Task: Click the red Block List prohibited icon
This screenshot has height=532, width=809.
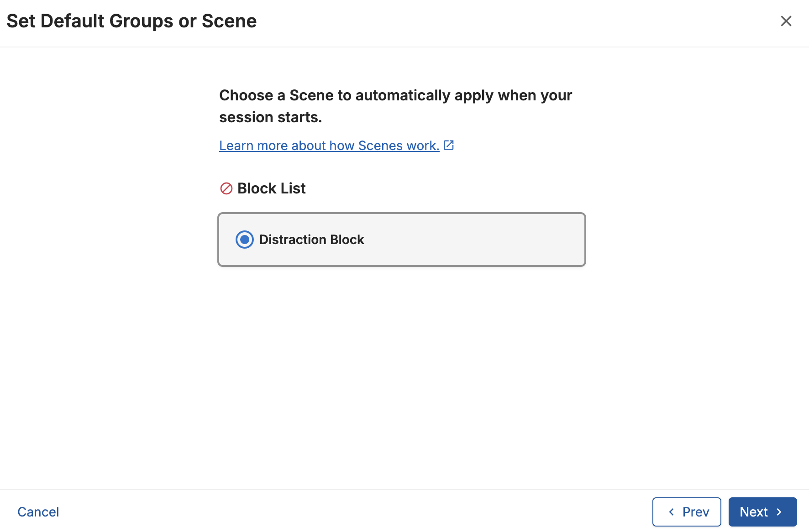Action: (x=226, y=188)
